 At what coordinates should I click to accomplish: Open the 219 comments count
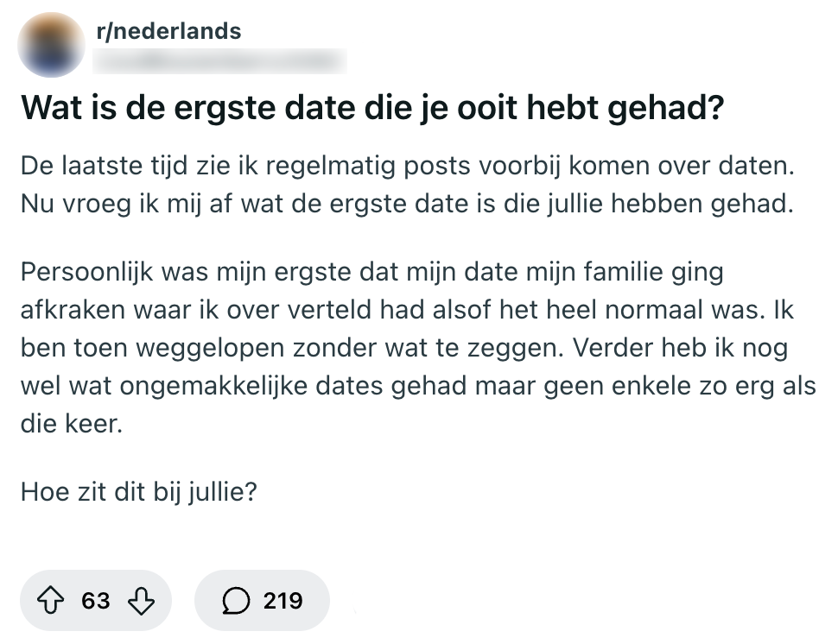(x=283, y=600)
